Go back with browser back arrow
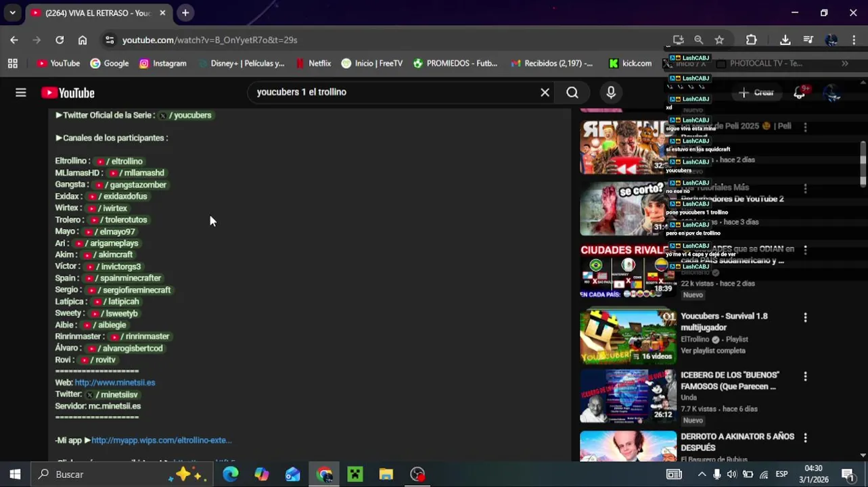 tap(14, 40)
